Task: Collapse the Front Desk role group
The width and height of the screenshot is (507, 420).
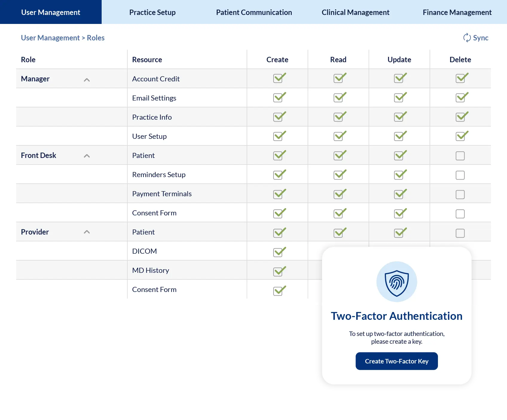Action: (x=87, y=156)
